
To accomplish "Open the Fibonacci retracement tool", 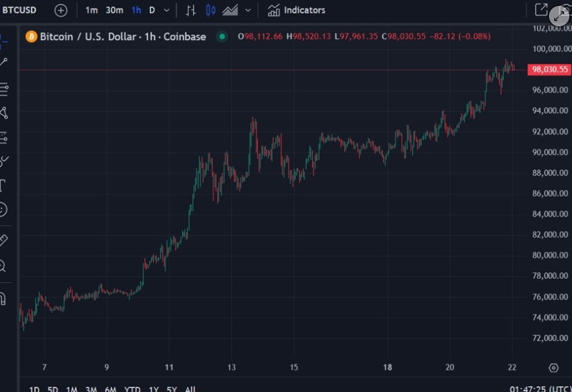I will click(4, 87).
